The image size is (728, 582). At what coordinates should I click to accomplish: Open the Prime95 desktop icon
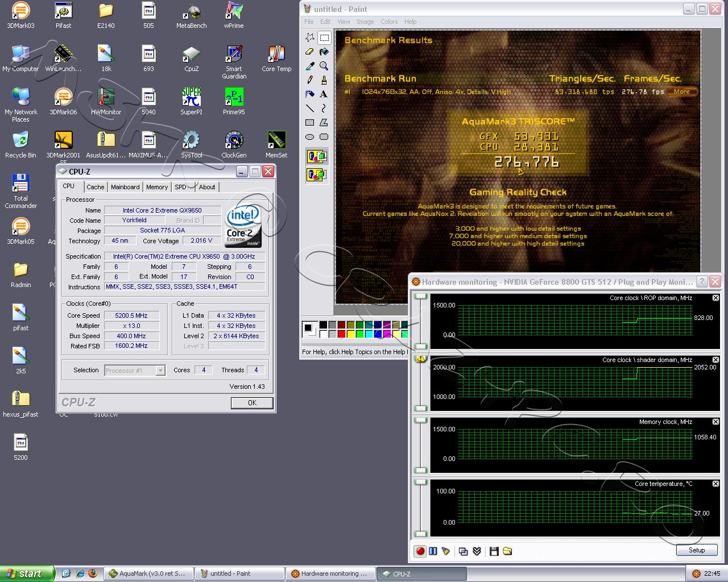pyautogui.click(x=234, y=101)
